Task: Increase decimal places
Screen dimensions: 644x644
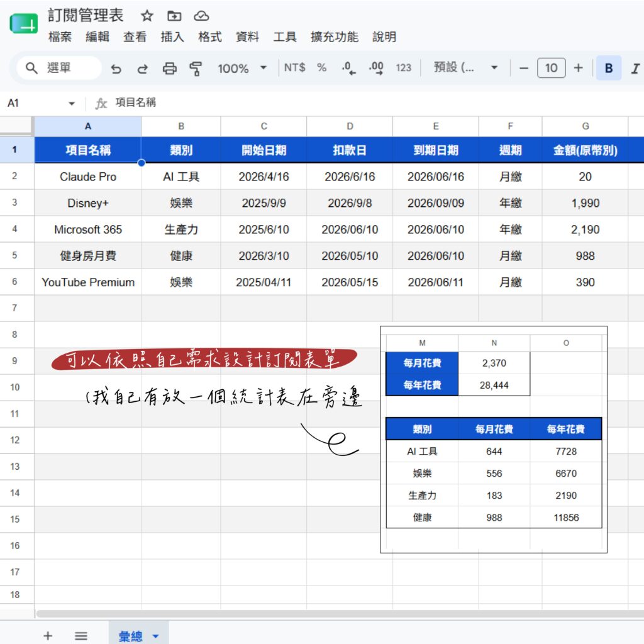Action: 376,68
